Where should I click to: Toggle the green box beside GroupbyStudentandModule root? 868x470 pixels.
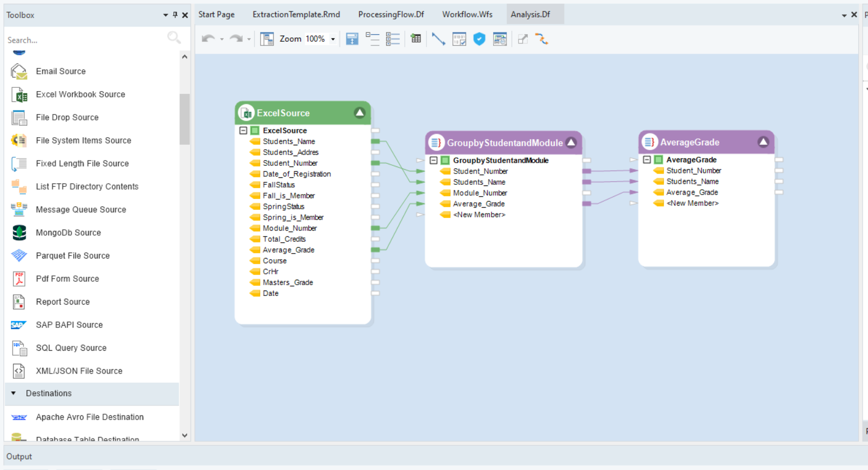pyautogui.click(x=445, y=160)
